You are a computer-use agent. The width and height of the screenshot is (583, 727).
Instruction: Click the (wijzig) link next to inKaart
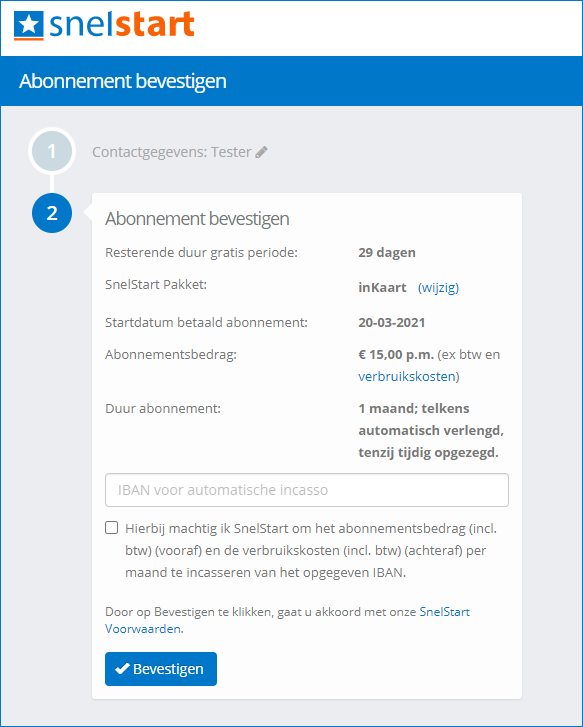click(438, 287)
